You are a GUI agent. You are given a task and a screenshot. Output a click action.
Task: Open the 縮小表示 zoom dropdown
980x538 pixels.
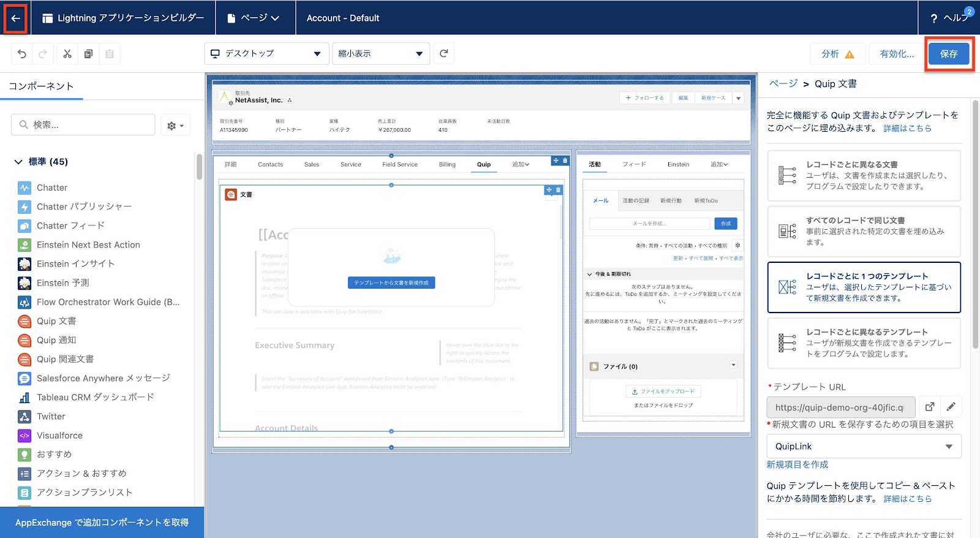tap(380, 53)
